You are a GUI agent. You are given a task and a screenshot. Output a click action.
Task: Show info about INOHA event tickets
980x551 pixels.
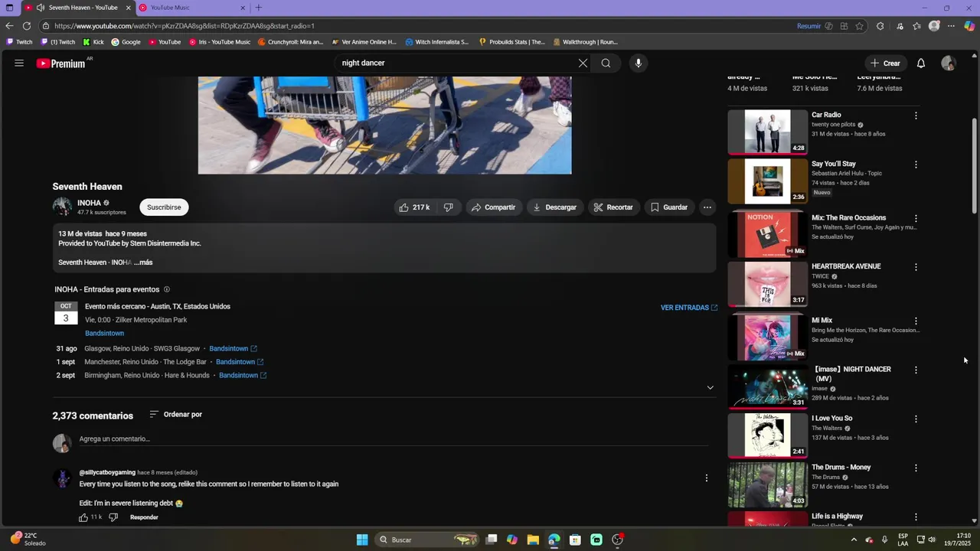coord(167,289)
